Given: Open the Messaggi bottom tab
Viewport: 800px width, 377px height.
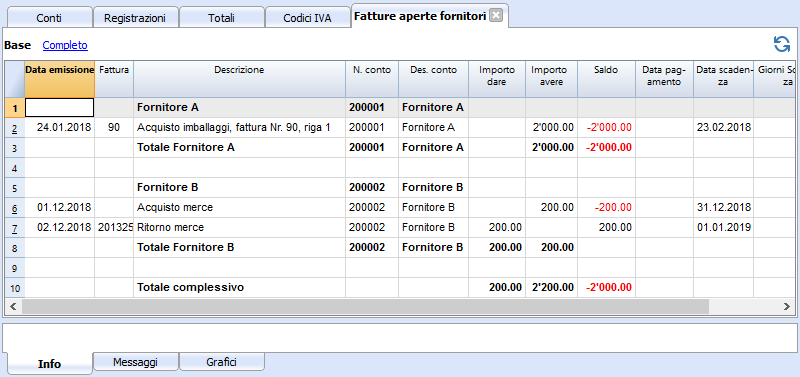Looking at the screenshot, I should pyautogui.click(x=135, y=362).
